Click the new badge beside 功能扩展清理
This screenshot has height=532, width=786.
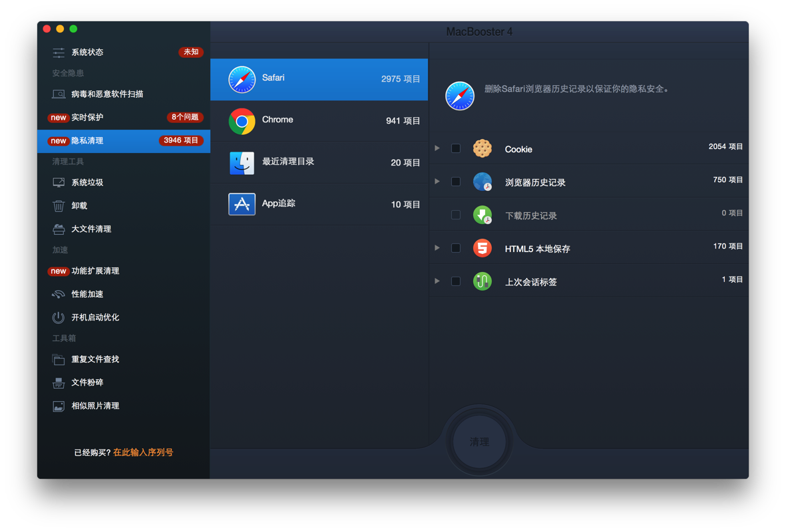point(58,271)
